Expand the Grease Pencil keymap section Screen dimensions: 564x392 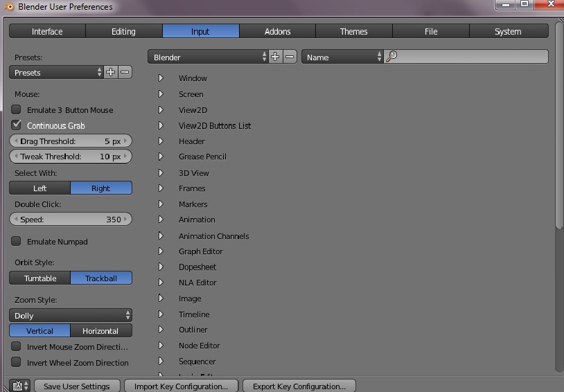pyautogui.click(x=161, y=157)
